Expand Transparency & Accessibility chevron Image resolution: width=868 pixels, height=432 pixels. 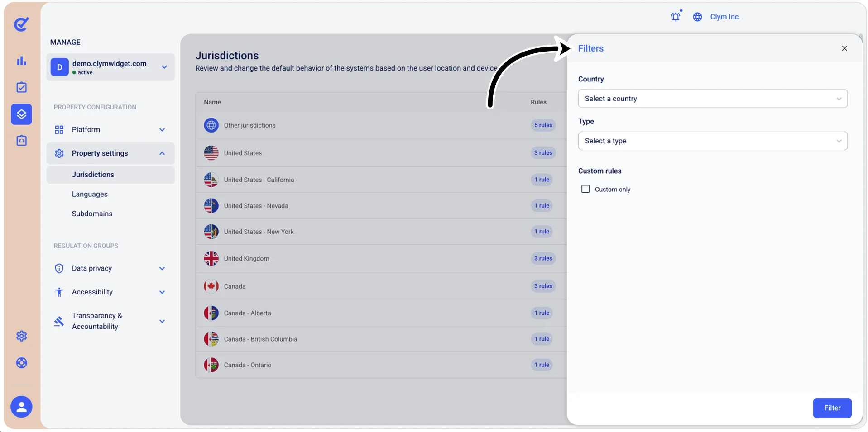(x=162, y=321)
